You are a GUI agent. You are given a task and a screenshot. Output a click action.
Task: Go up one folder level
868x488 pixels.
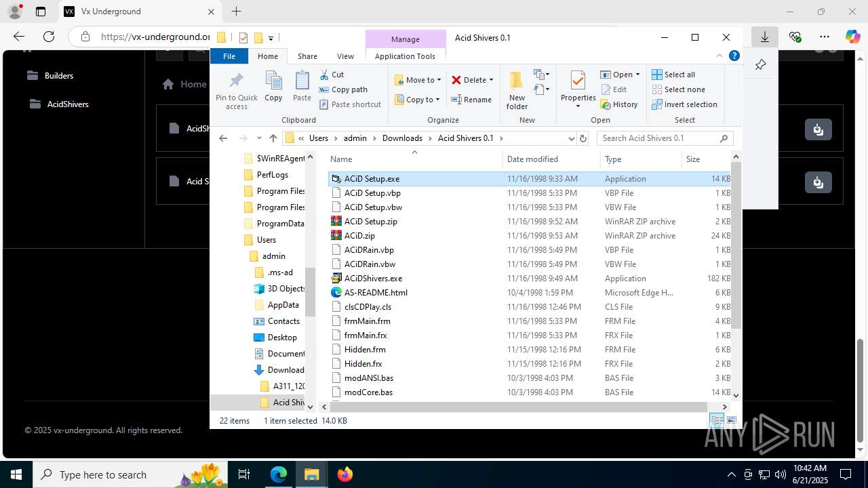click(273, 138)
